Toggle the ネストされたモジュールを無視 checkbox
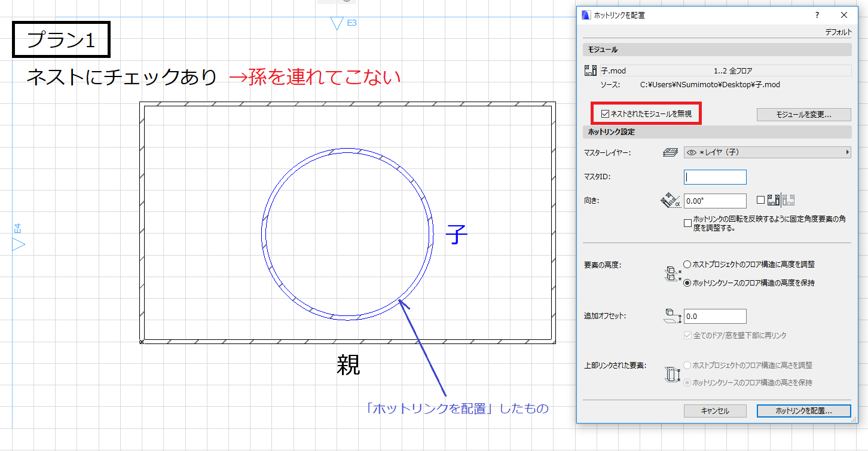The width and height of the screenshot is (868, 451). (x=606, y=113)
